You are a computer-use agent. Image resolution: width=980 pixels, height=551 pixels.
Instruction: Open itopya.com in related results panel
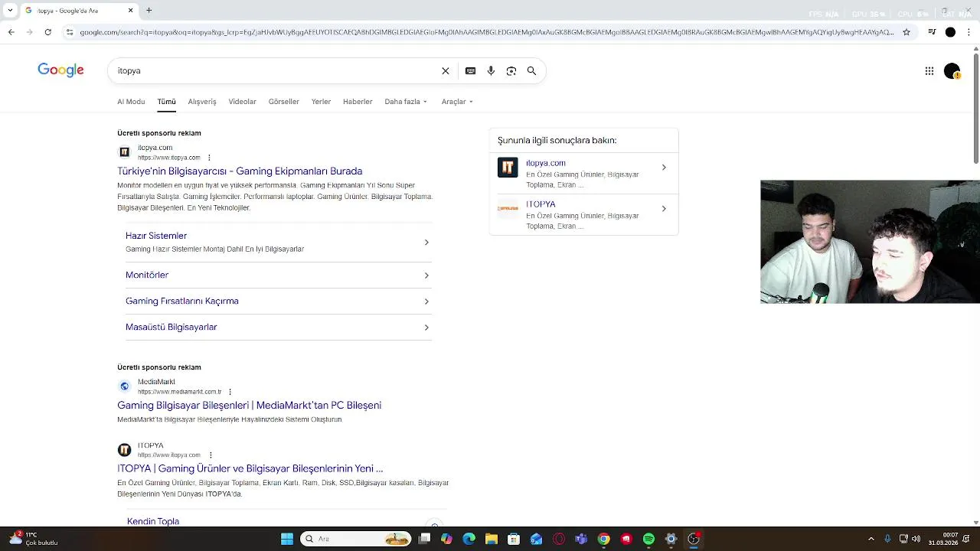546,163
